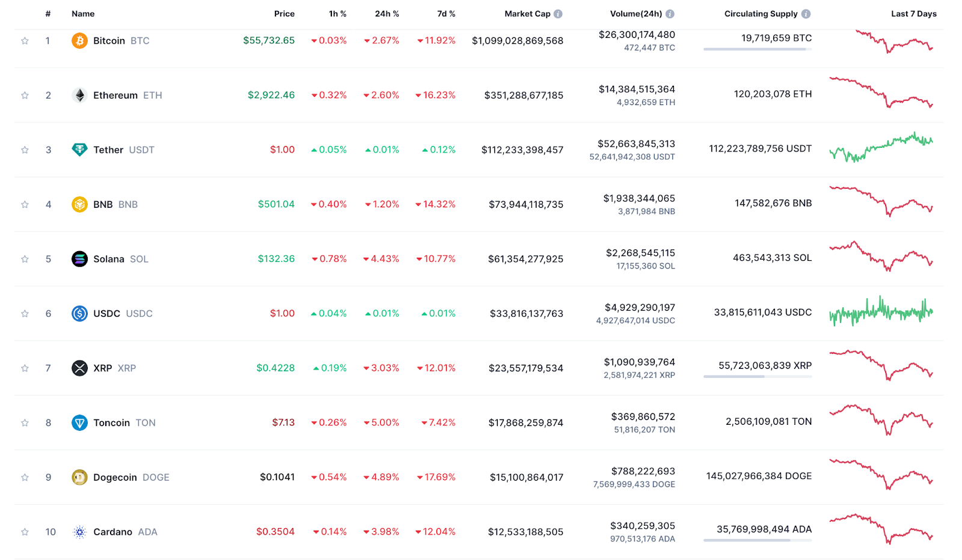Screen dimensions: 962x560
Task: Star Ethereum to add to watchlist
Action: (25, 96)
